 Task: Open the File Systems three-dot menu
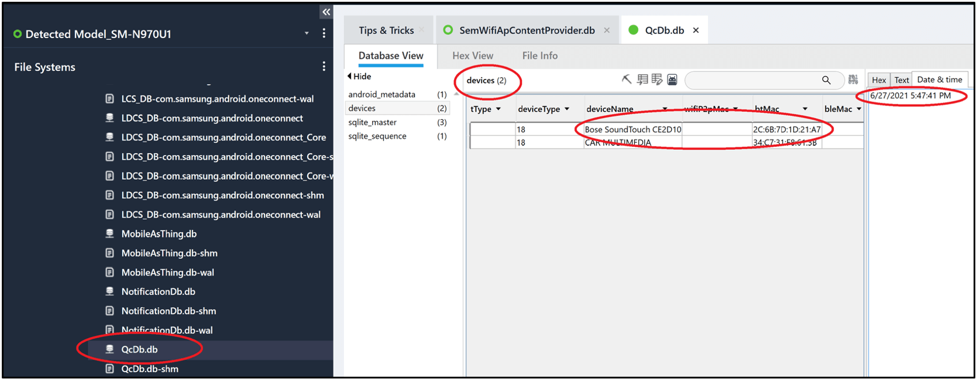(324, 67)
